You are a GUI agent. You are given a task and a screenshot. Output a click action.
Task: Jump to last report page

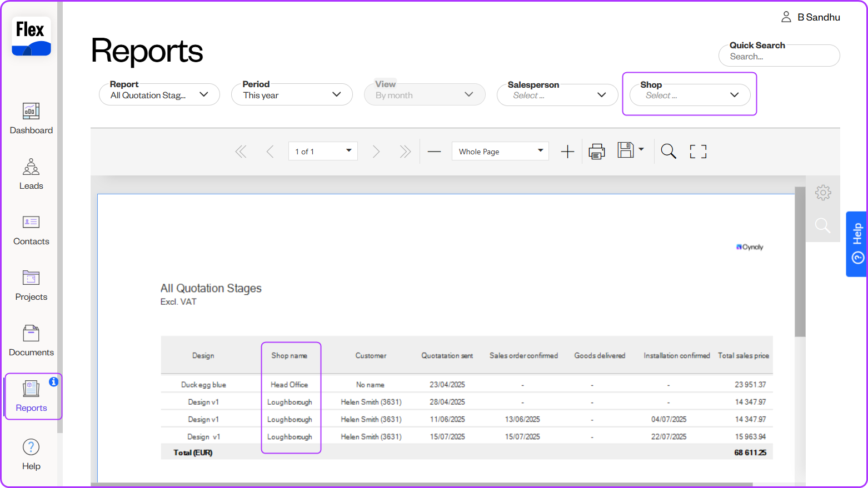click(x=405, y=152)
